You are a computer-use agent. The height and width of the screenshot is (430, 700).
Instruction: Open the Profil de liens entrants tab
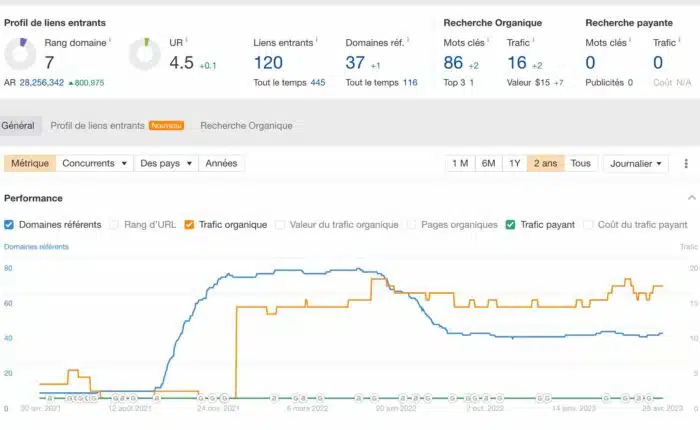(97, 126)
